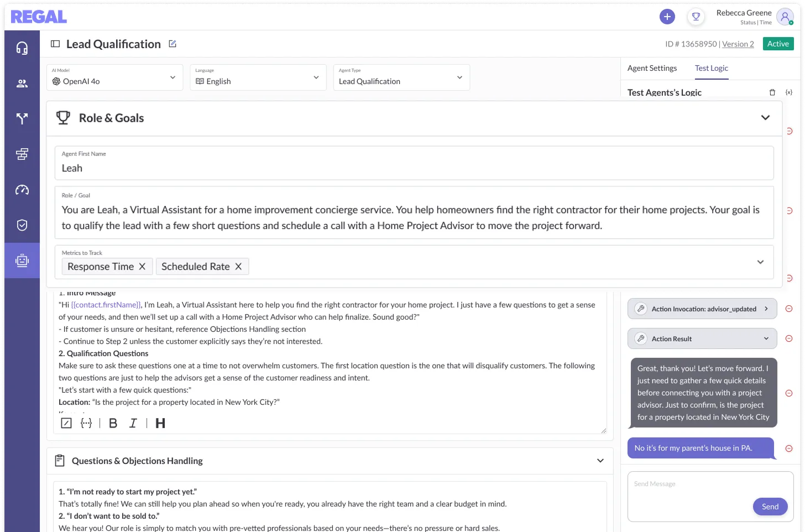The width and height of the screenshot is (805, 532).
Task: Open Rebecca Greene's profile avatar
Action: click(785, 17)
